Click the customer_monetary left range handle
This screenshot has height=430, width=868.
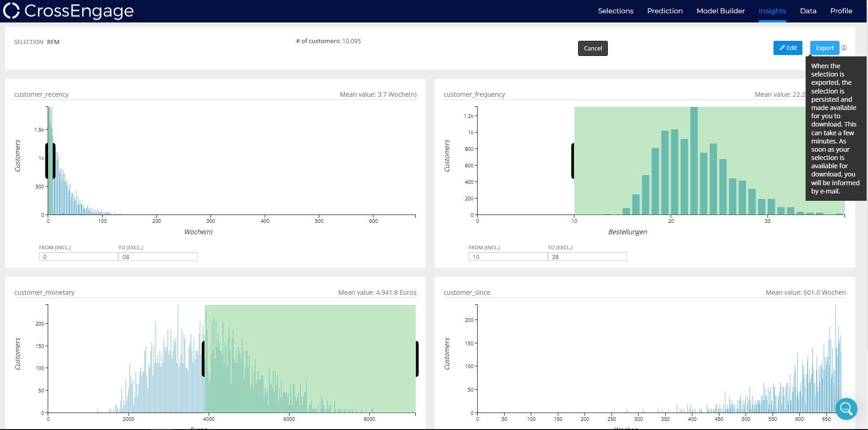point(204,359)
